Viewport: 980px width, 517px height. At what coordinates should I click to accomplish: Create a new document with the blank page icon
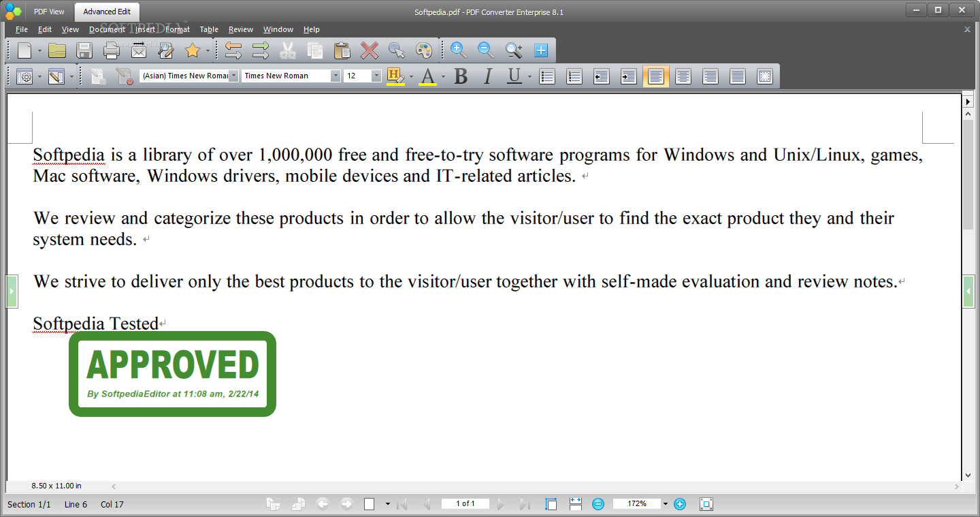24,50
